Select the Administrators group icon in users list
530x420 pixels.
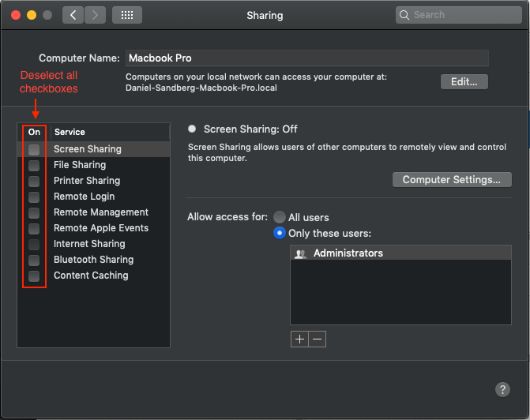click(x=300, y=253)
